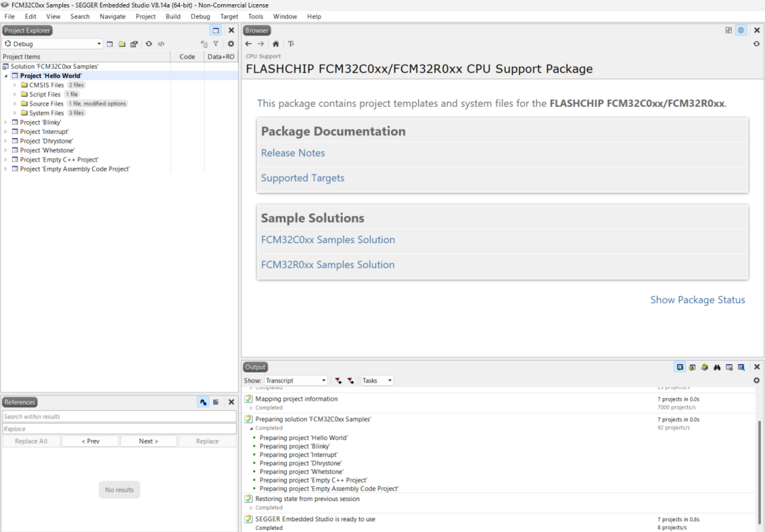
Task: Reload the Browser page with refresh icon
Action: [756, 44]
